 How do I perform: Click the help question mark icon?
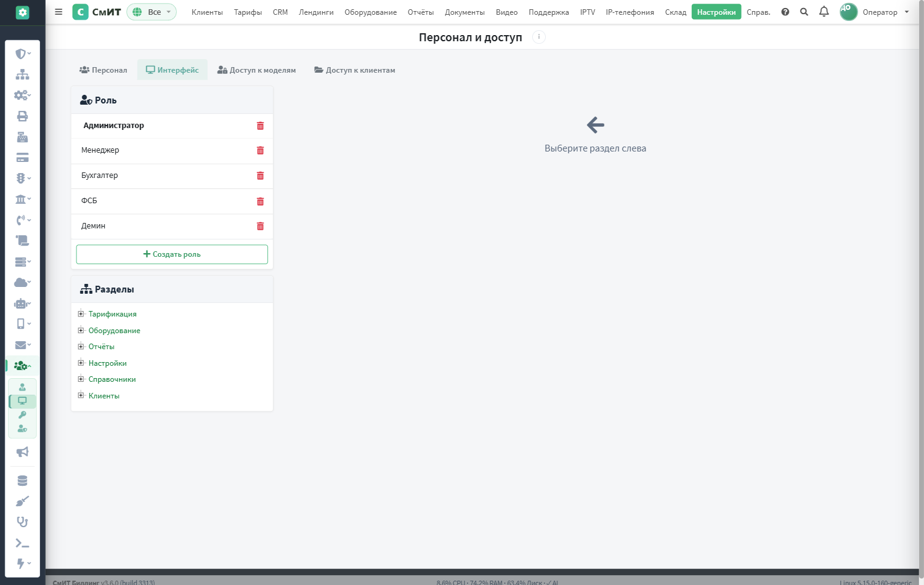point(785,12)
